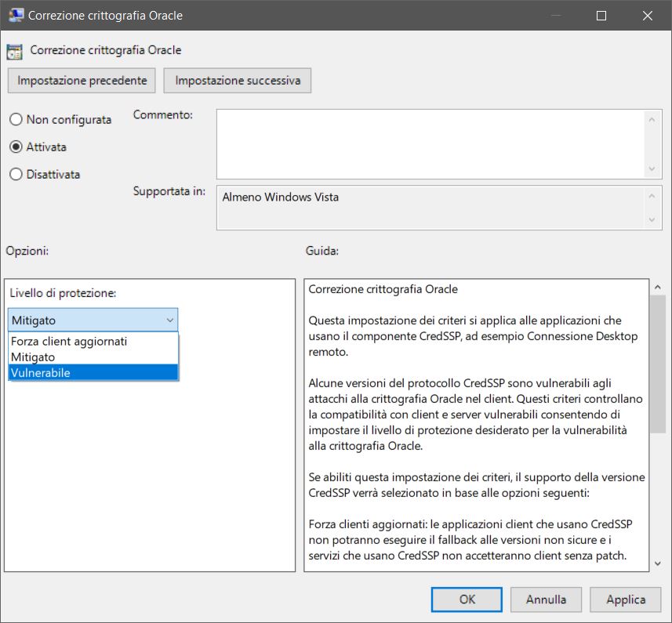Click Guida panel scroll up arrow
Image resolution: width=672 pixels, height=623 pixels.
(658, 288)
